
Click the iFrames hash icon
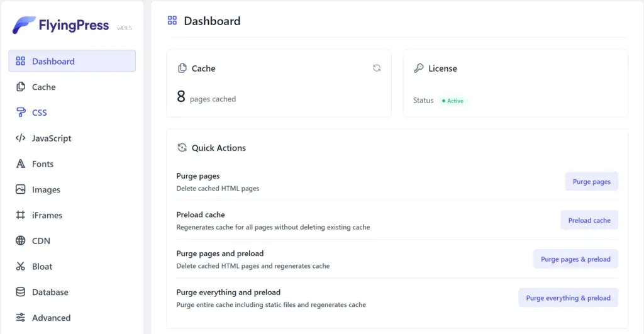(x=21, y=215)
